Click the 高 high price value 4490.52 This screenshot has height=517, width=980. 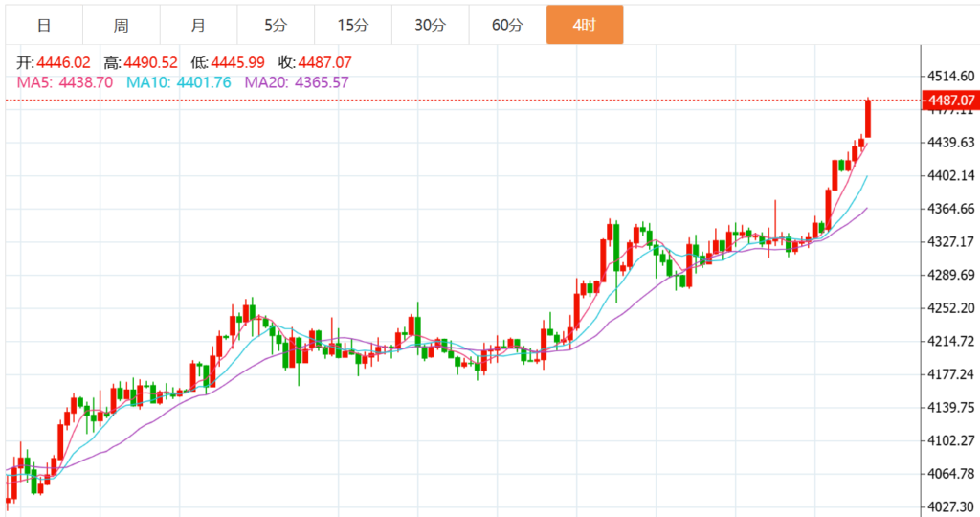150,62
